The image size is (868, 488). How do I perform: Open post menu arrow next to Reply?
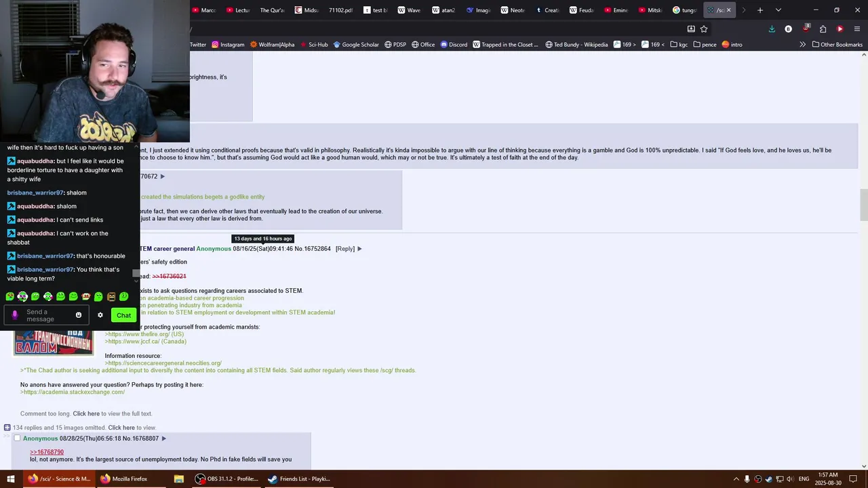359,249
